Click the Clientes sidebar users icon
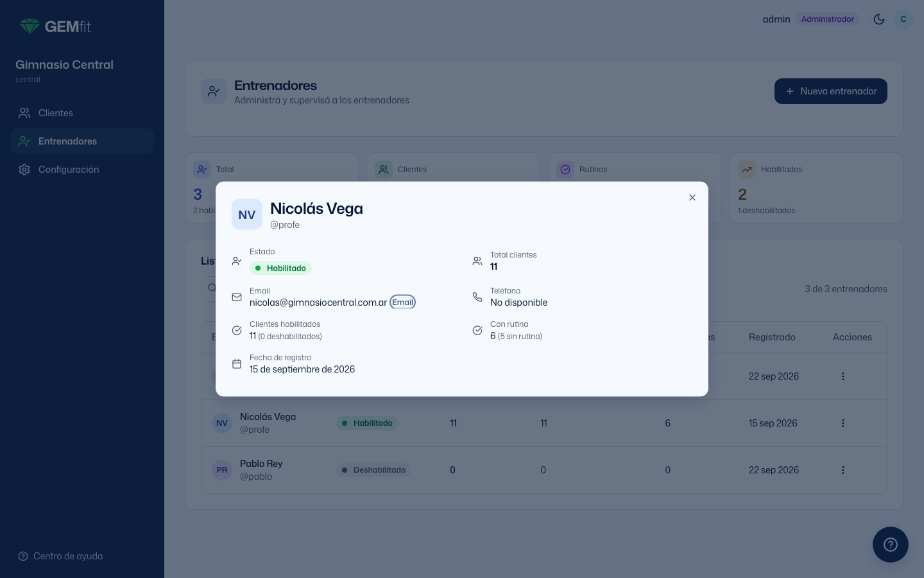 [24, 113]
